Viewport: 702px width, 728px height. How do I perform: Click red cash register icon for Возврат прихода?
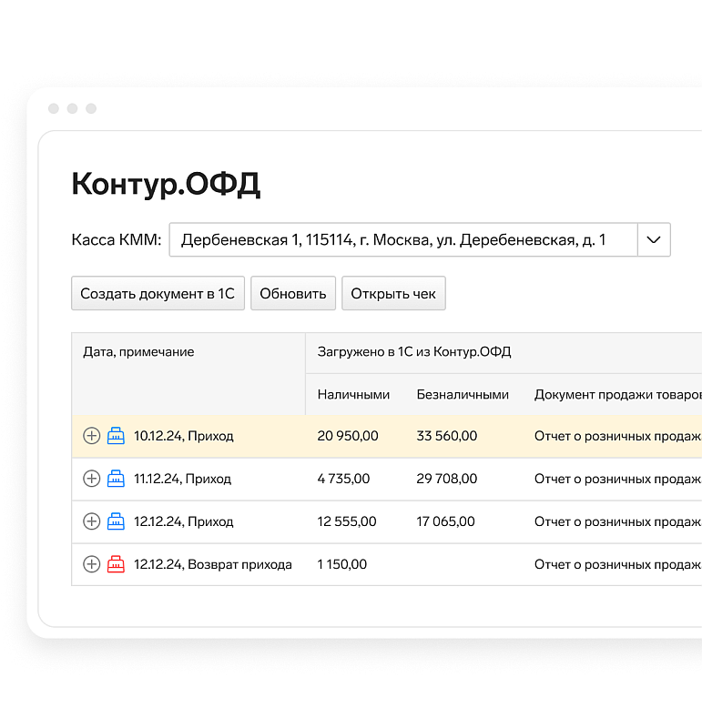click(x=116, y=564)
